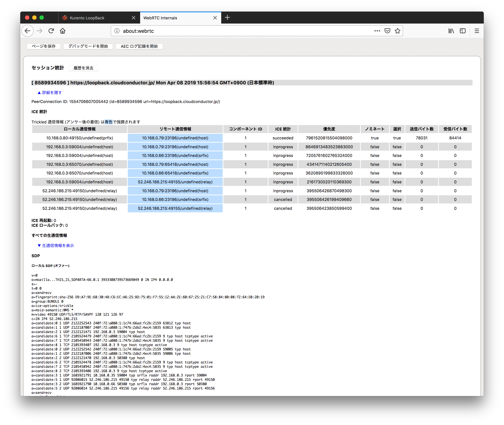Select the ローカル通信情報 column header

pyautogui.click(x=79, y=129)
